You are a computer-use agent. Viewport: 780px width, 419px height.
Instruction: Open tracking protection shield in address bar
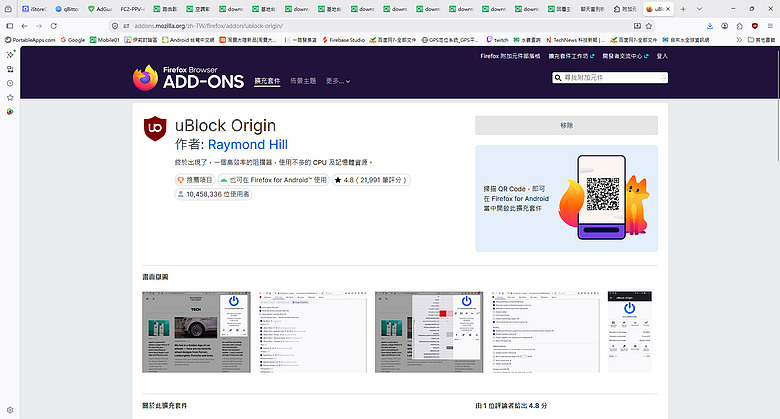tap(115, 26)
